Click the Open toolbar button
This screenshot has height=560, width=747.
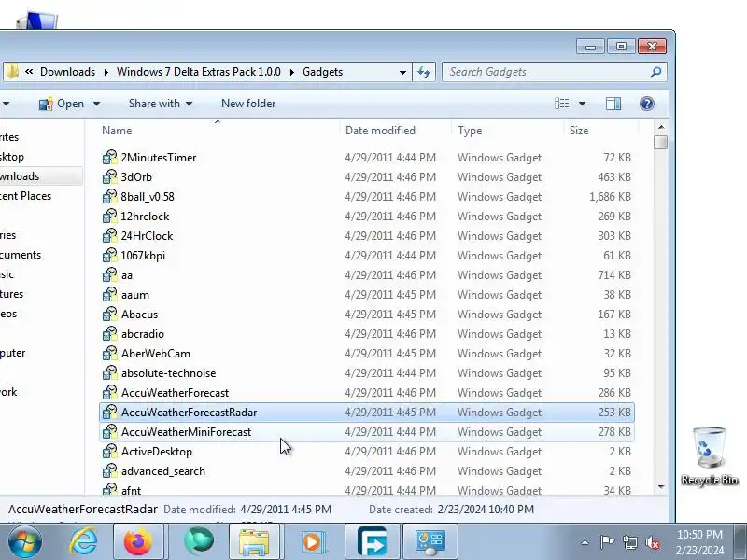[62, 104]
